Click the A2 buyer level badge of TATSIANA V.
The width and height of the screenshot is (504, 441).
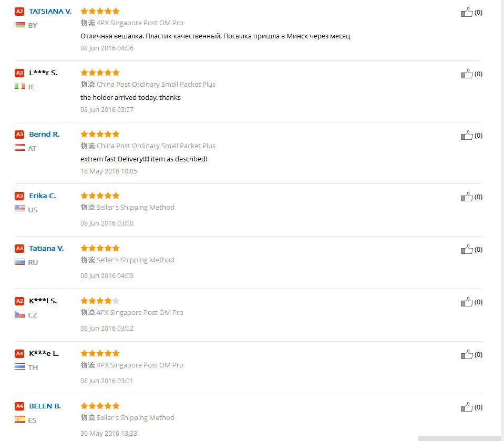tap(19, 12)
